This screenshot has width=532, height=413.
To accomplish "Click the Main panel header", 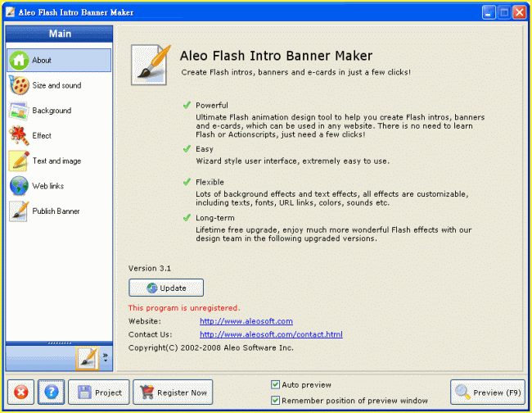I will click(x=59, y=34).
